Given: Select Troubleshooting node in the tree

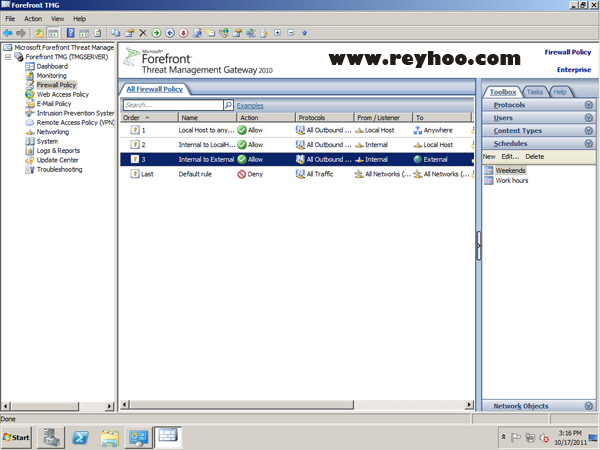Looking at the screenshot, I should (x=59, y=170).
